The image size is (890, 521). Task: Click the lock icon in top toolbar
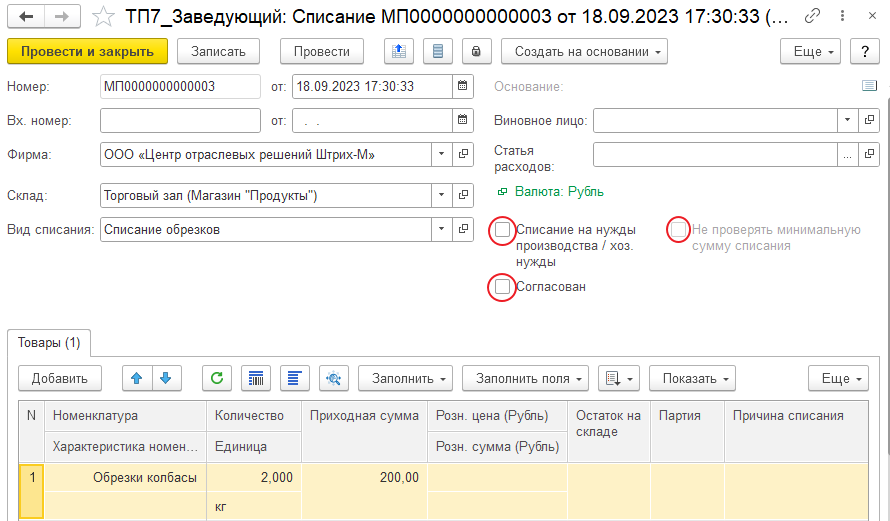click(x=476, y=51)
